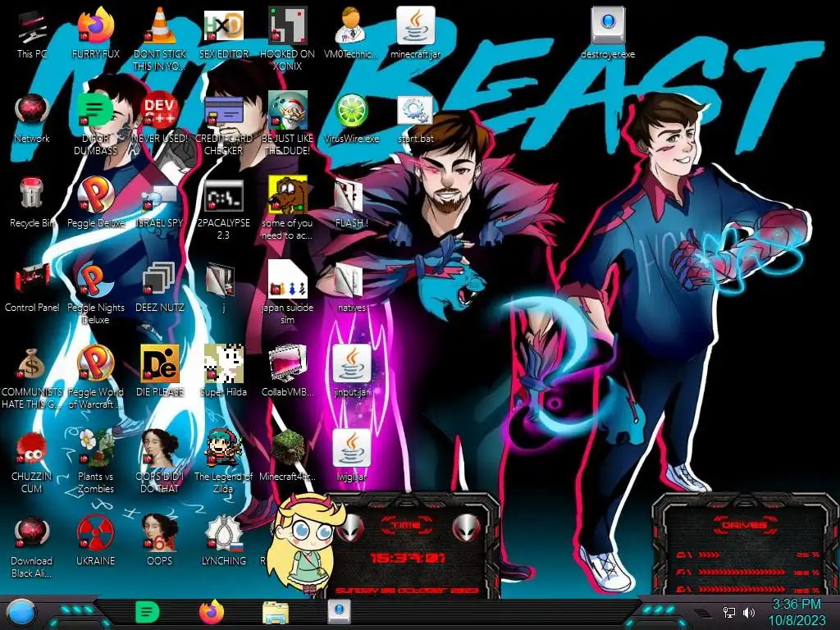Open the VLC cone desktop shortcut

pos(159,38)
